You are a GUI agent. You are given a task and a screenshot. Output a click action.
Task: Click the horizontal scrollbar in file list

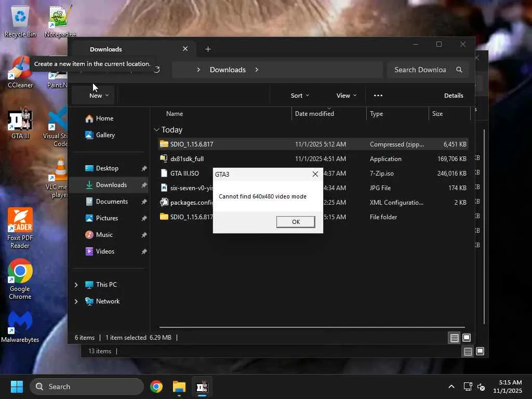click(312, 327)
